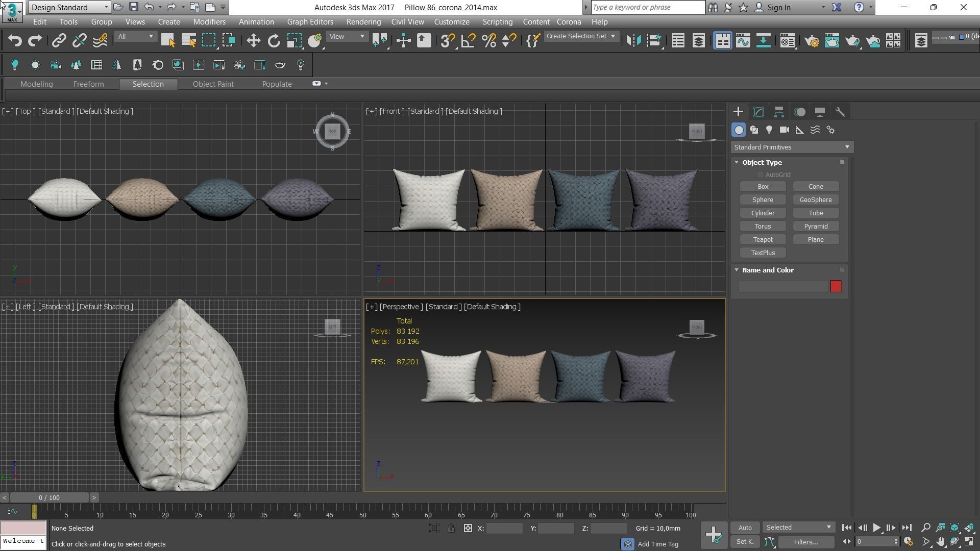Activate Select and Rotate tool
The height and width of the screenshot is (551, 980).
[x=274, y=40]
